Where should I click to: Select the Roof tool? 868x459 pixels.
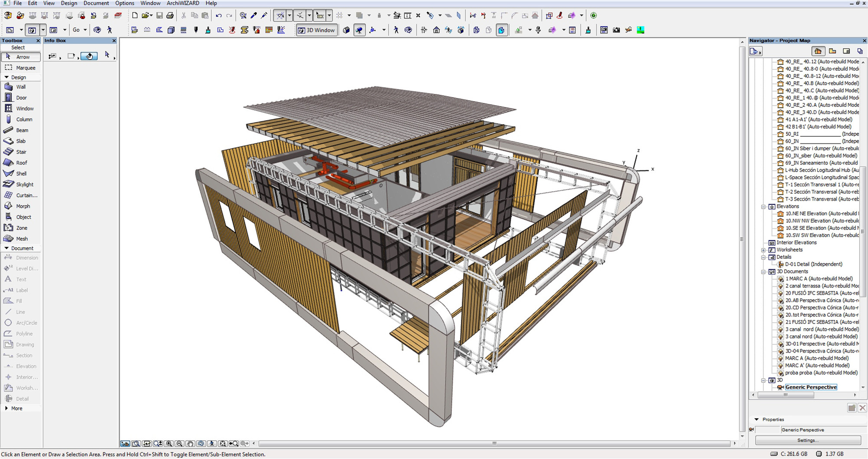click(x=21, y=163)
